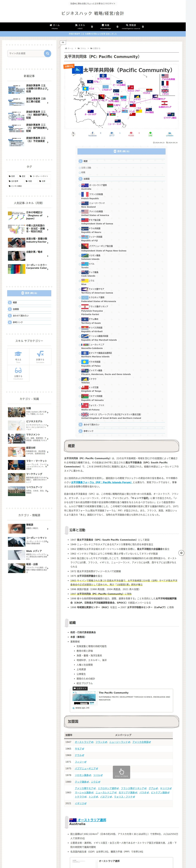Click the Palau flag in the contents list
Image resolution: width=196 pixels, height=868 pixels.
pos(85,362)
